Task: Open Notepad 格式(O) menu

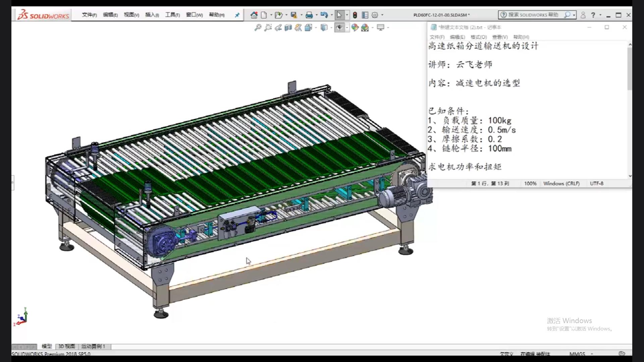Action: tap(478, 37)
